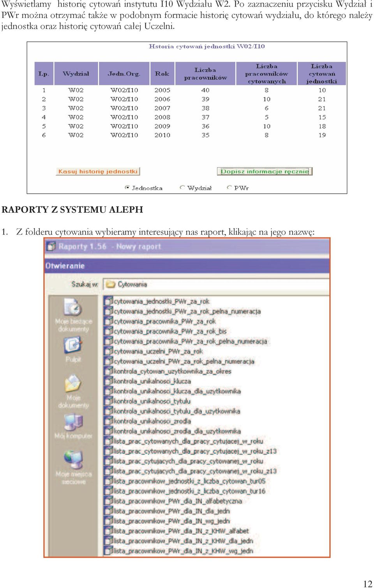The image size is (374, 588).
Task: Open the Mój komputer sidebar icon
Action: point(73,422)
